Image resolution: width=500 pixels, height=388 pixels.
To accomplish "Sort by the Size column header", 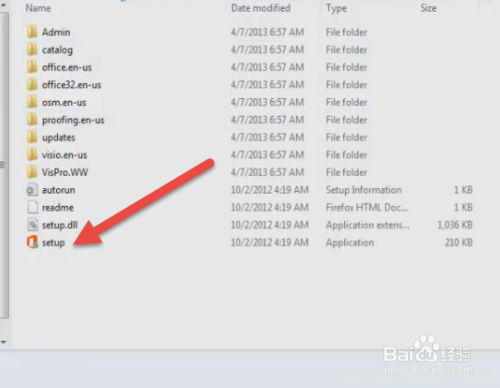I will 428,8.
